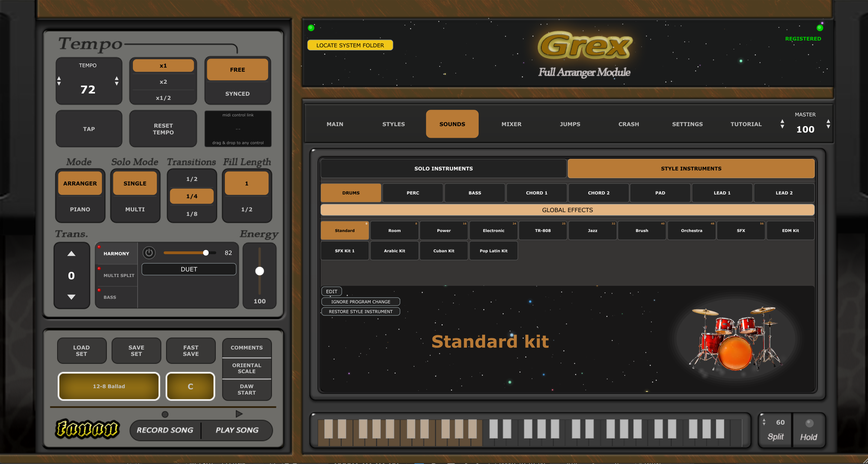Click the transpose down arrow

[x=71, y=297]
